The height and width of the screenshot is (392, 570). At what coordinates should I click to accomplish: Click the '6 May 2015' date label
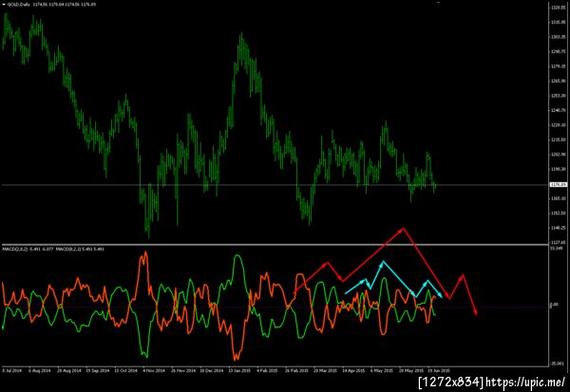pos(382,370)
